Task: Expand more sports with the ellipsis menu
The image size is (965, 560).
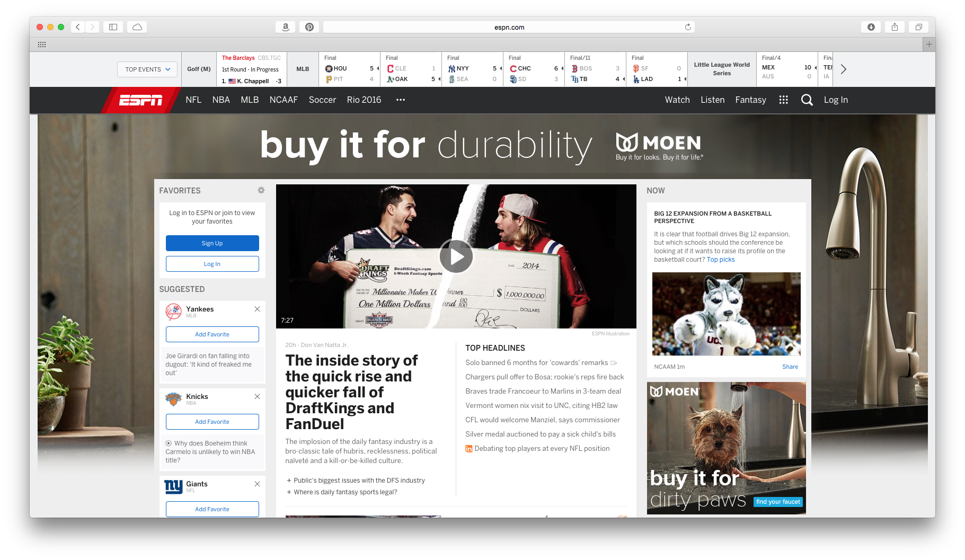Action: click(x=400, y=100)
